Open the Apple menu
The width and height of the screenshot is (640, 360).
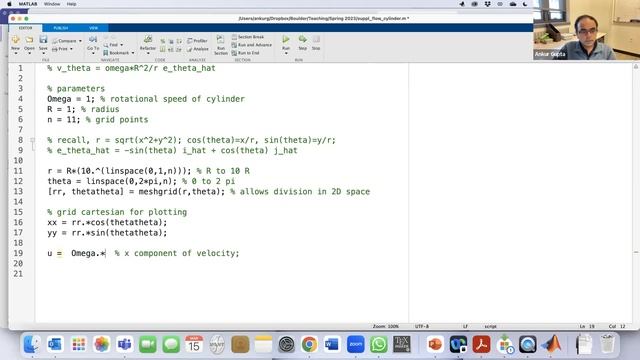(x=9, y=4)
